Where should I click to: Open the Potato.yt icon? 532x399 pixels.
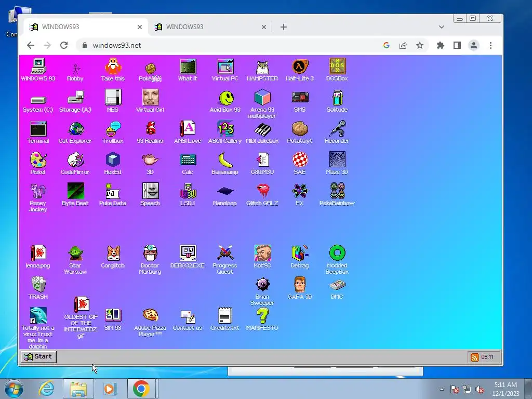point(300,129)
